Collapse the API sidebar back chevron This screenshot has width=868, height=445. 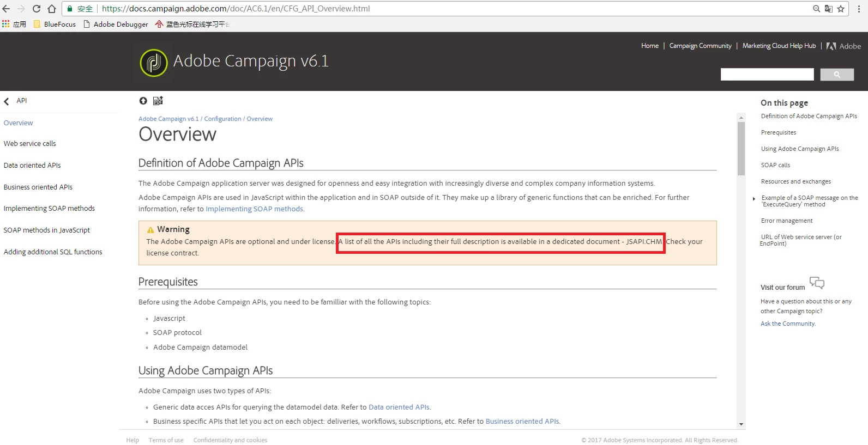pyautogui.click(x=7, y=101)
